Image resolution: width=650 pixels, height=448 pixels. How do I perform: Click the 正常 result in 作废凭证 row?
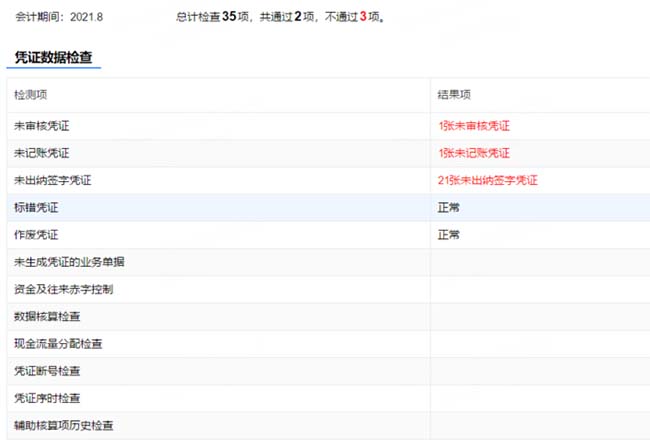(x=449, y=235)
